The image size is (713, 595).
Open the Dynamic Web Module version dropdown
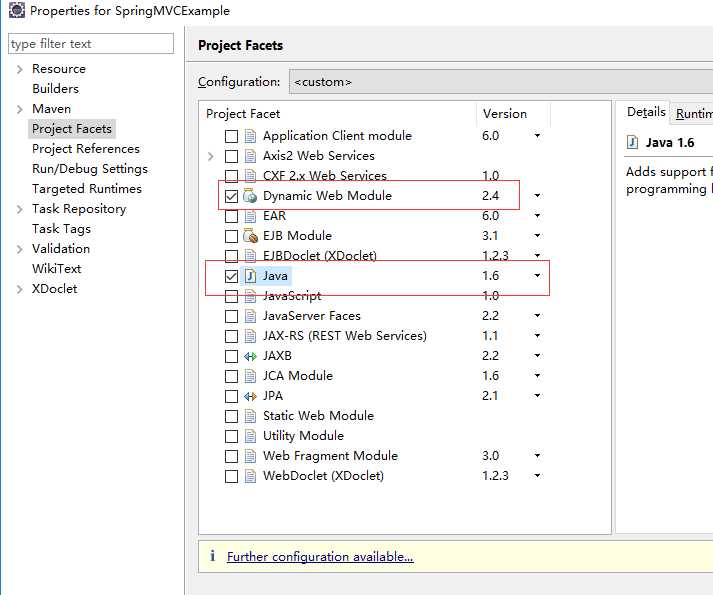point(537,196)
